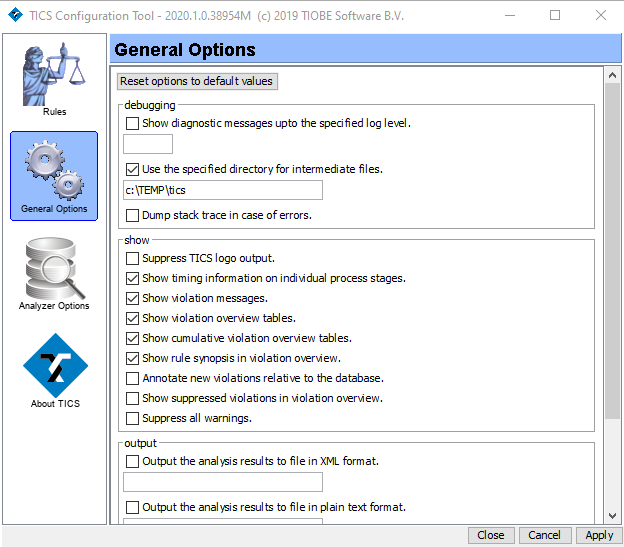Uncheck Use the specified directory checkbox

(x=133, y=169)
